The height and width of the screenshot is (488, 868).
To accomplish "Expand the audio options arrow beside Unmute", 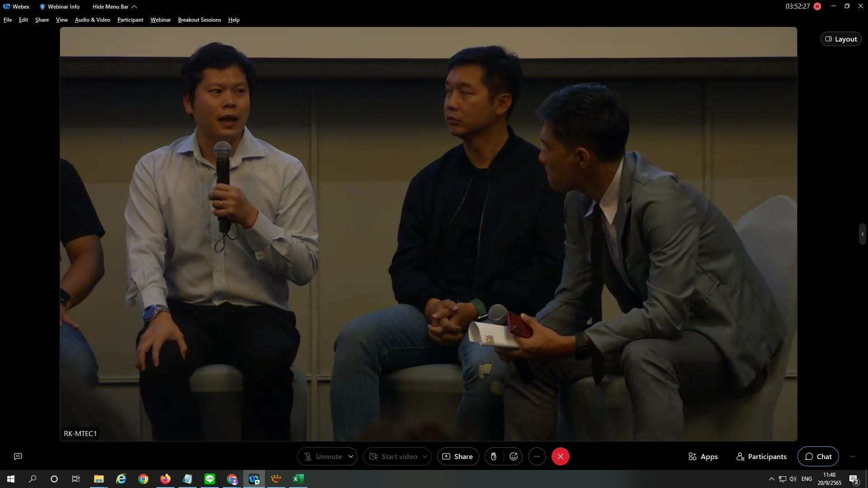I will 351,456.
